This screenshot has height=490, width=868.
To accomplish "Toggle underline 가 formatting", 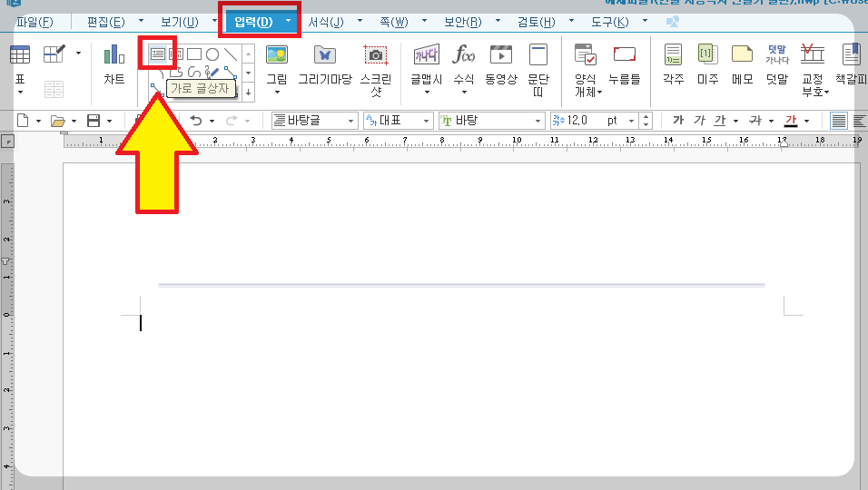I will pyautogui.click(x=720, y=120).
